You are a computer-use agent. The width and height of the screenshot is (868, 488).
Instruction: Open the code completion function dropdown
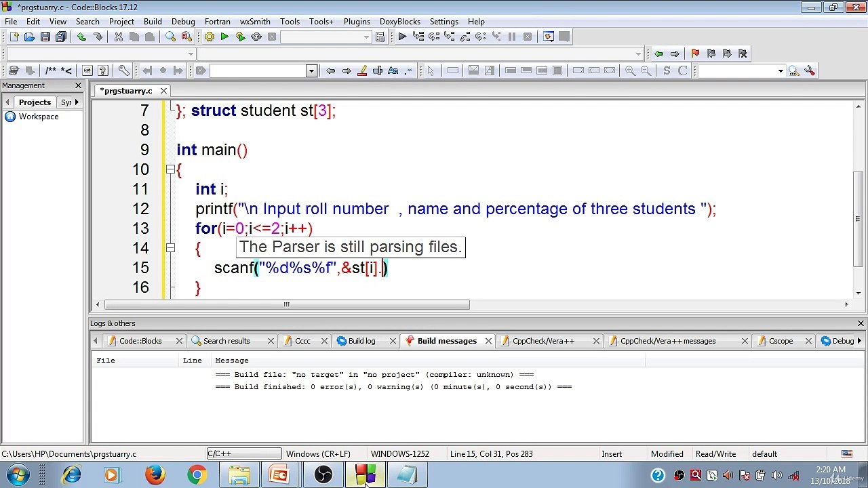(x=638, y=54)
